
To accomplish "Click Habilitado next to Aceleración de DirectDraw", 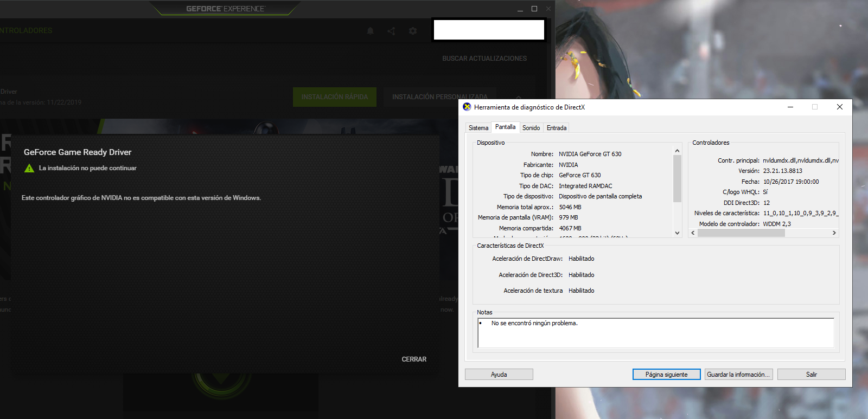I will (582, 259).
